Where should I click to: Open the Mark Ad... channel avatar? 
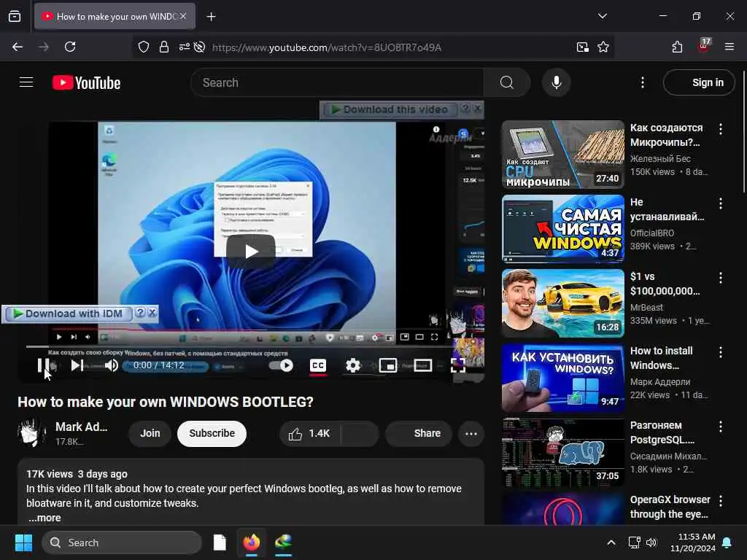click(x=32, y=433)
